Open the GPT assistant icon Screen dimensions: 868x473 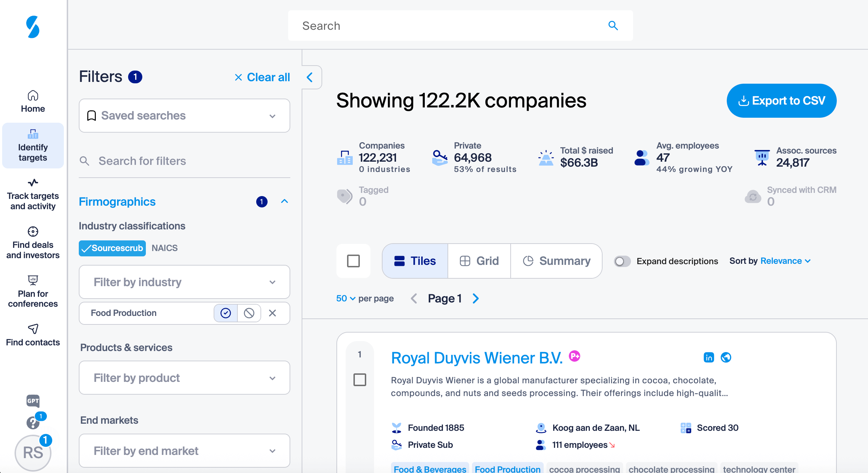pyautogui.click(x=33, y=401)
